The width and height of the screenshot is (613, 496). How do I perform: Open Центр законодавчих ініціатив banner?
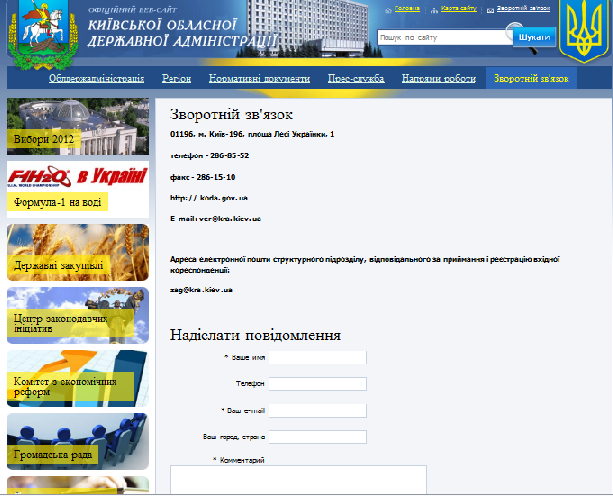click(78, 315)
